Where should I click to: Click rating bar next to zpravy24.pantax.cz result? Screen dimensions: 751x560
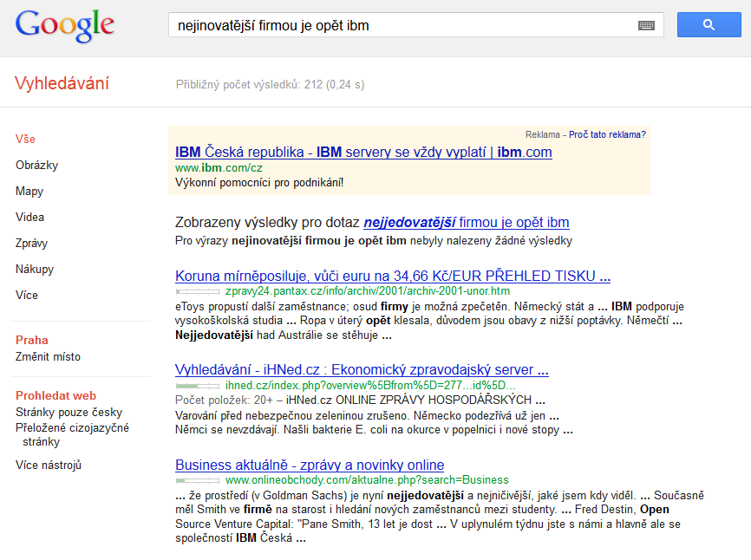(x=198, y=291)
